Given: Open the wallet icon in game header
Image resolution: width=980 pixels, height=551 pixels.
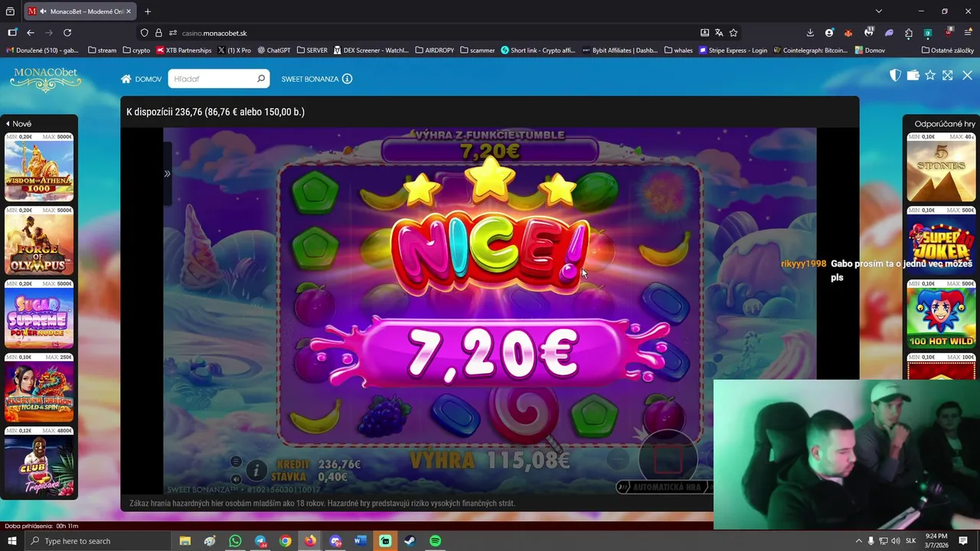Looking at the screenshot, I should [x=913, y=75].
